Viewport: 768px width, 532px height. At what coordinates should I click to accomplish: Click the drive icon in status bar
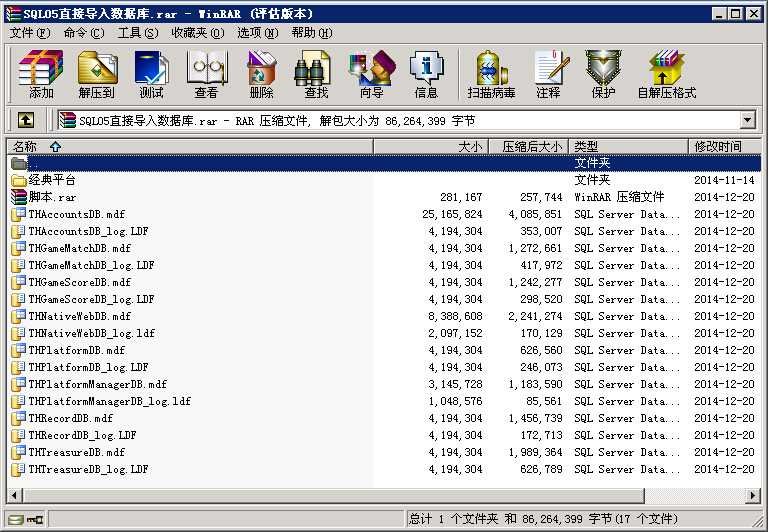[16, 519]
